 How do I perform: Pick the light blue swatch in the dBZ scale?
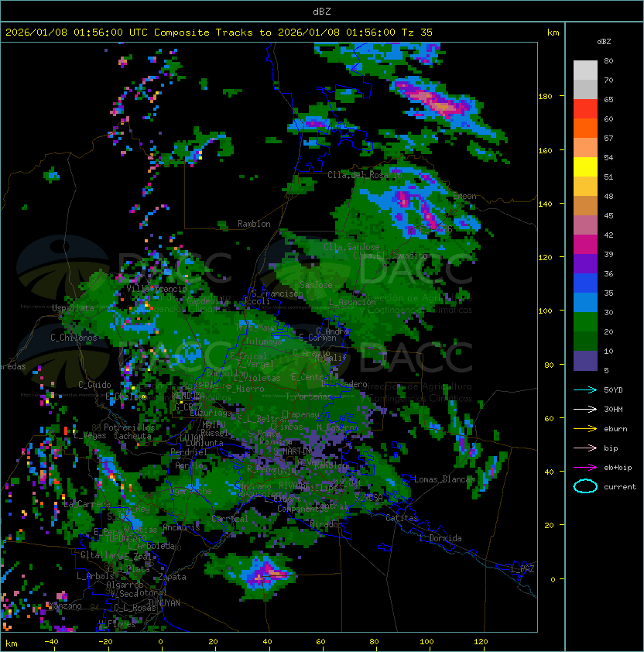[x=585, y=303]
